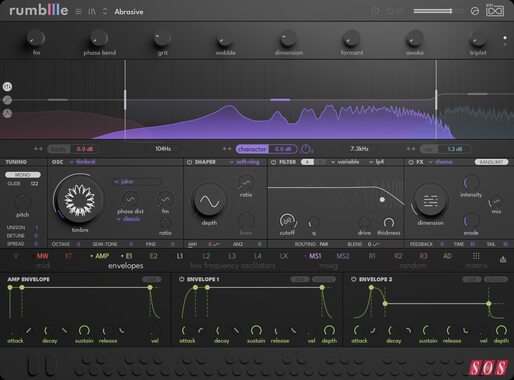Screen dimensions: 514x380
Task: Select the L1 LFO tab
Action: click(180, 256)
